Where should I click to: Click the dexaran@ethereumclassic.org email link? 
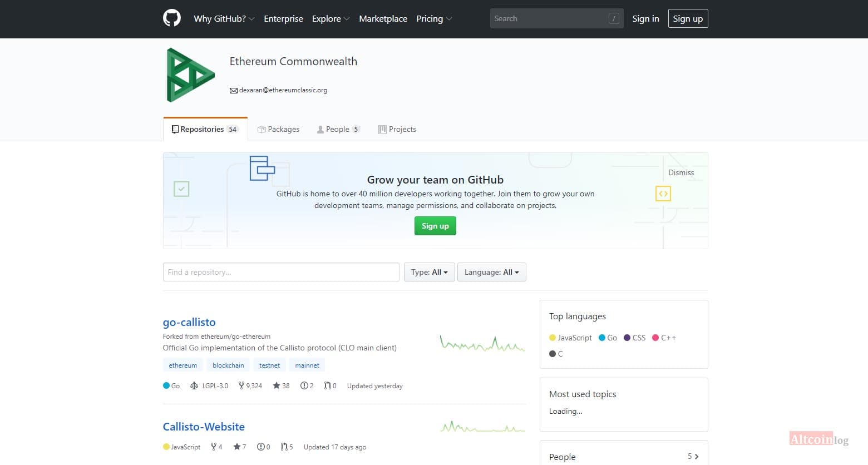pos(283,90)
